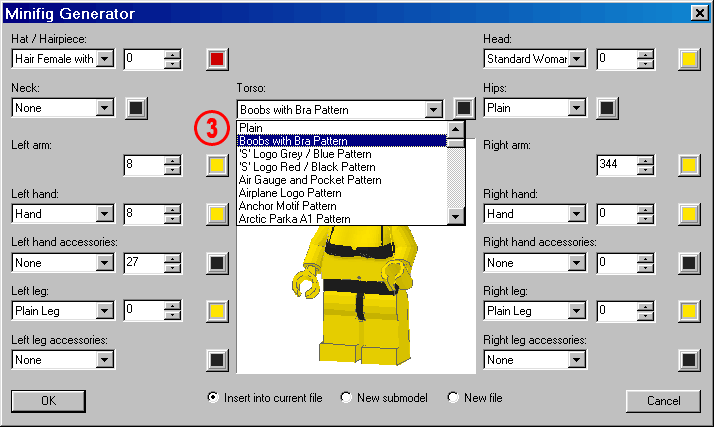Increase the Left hand angle spinner
Screen dimensions: 714x427
coord(172,209)
